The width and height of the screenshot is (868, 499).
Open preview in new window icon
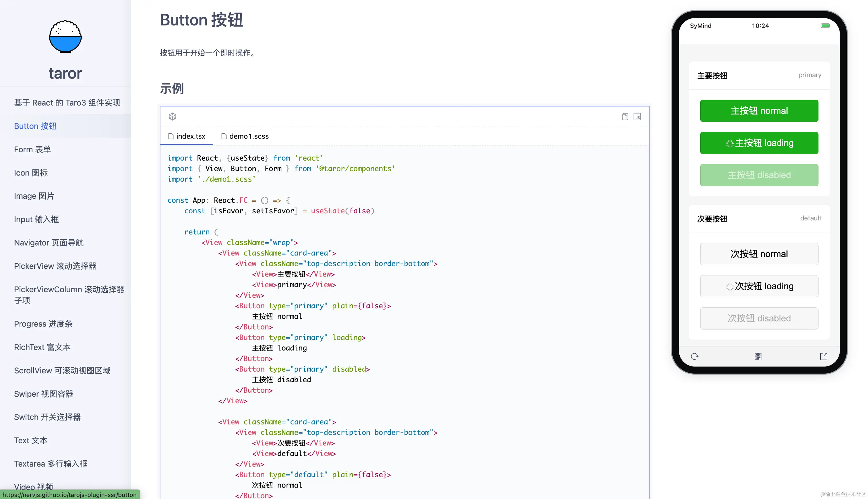(x=824, y=356)
